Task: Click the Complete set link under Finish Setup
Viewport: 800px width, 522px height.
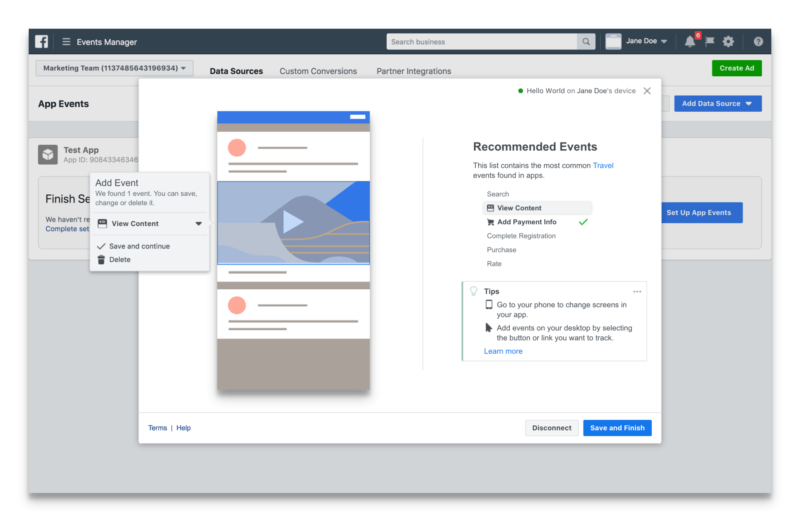Action: (x=67, y=229)
